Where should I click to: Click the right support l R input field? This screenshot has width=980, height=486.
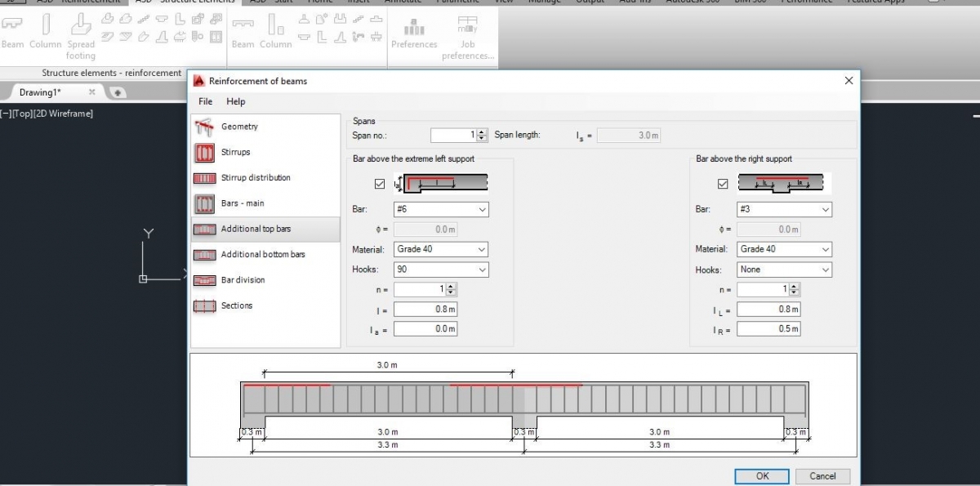click(x=768, y=329)
